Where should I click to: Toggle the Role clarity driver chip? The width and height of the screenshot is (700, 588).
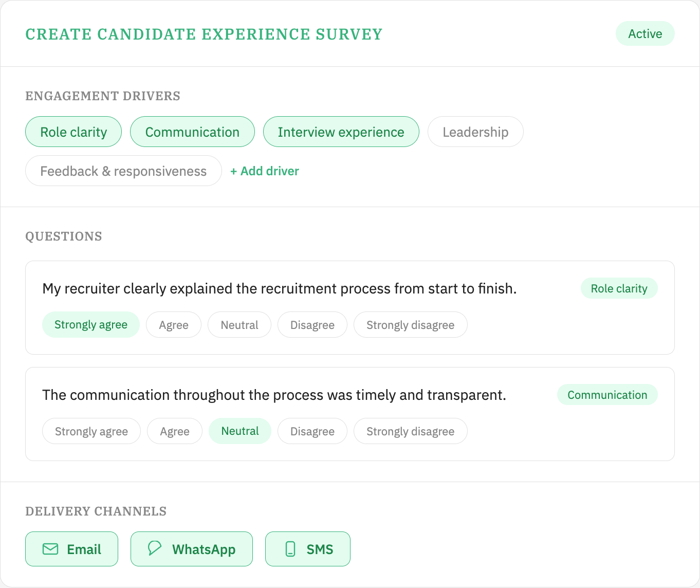click(x=73, y=132)
